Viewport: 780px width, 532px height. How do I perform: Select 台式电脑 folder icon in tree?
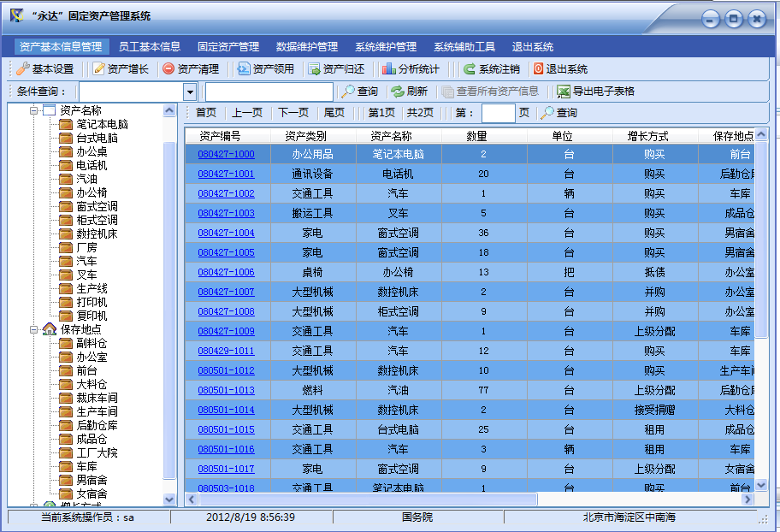pos(66,138)
